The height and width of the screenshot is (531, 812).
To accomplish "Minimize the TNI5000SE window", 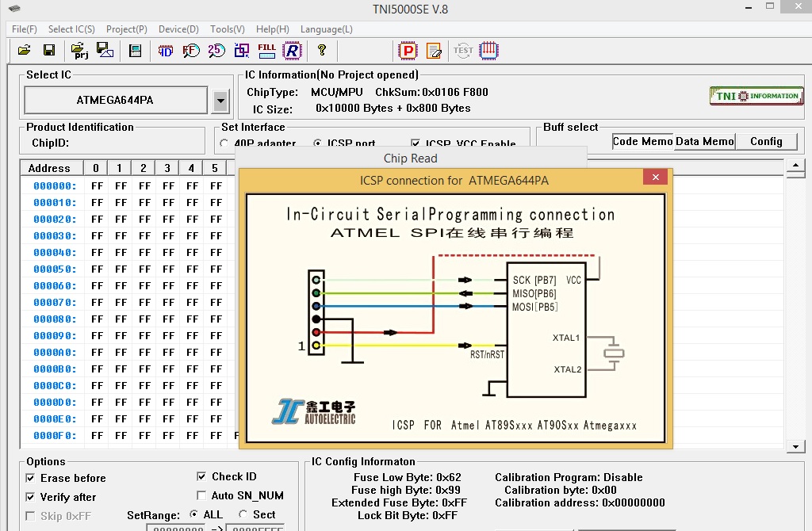I will point(749,8).
